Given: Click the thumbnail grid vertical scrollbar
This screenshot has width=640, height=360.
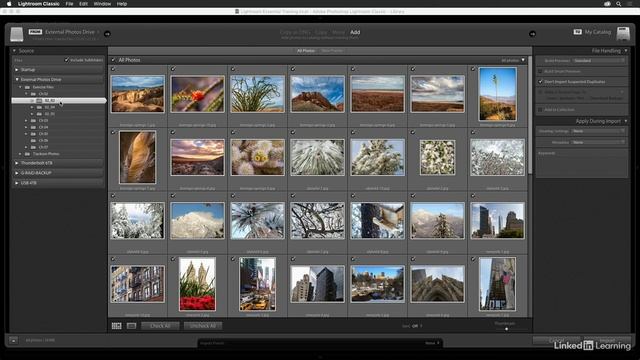Looking at the screenshot, I should tap(530, 114).
